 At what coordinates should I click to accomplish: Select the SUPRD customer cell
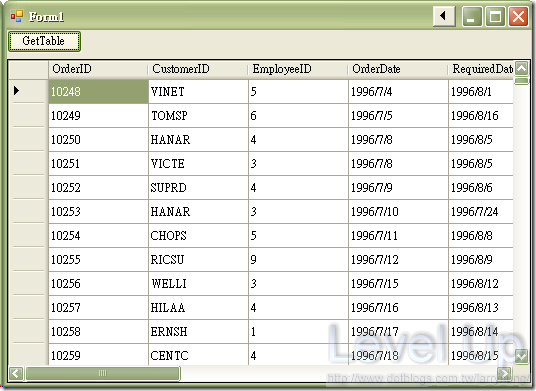(x=199, y=188)
